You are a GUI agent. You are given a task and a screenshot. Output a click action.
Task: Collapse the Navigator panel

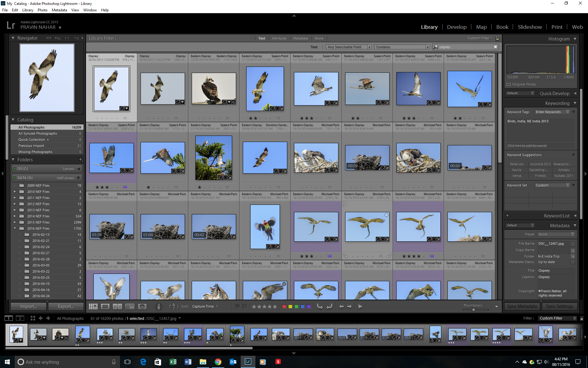[13, 38]
